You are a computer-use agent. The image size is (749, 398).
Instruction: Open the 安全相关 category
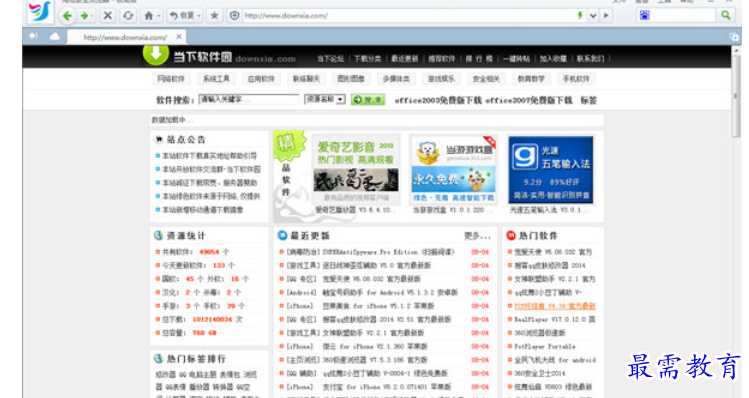click(x=486, y=79)
